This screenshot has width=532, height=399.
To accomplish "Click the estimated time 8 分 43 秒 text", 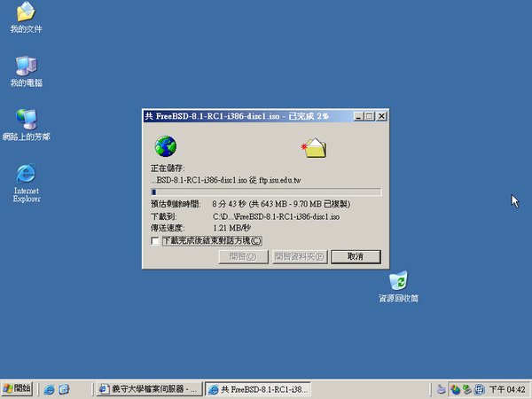I will (229, 204).
